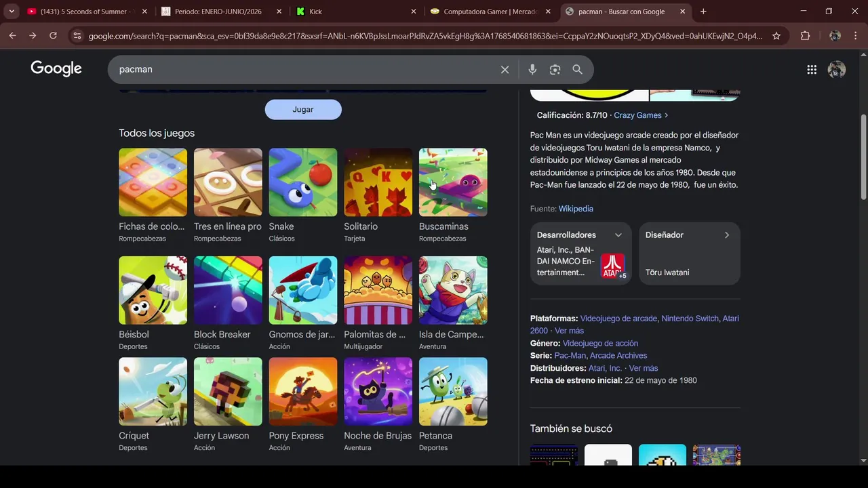Open the Buscaminas game icon
The image size is (868, 488).
click(453, 182)
